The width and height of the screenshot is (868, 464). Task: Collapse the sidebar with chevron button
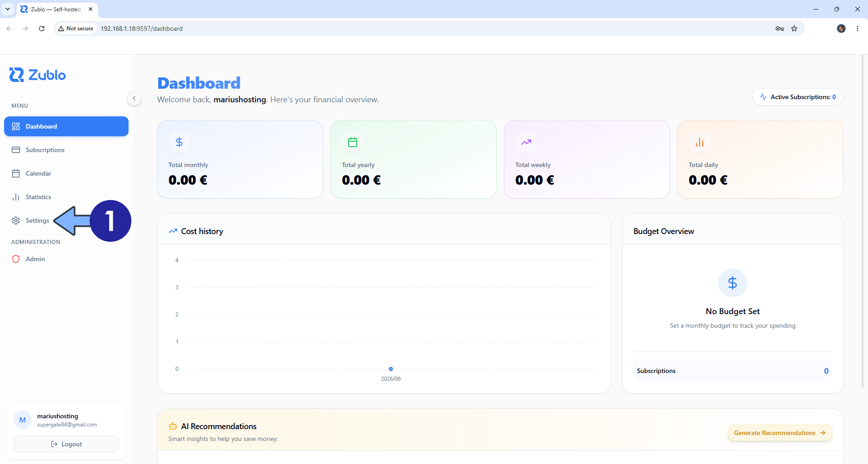pos(134,98)
